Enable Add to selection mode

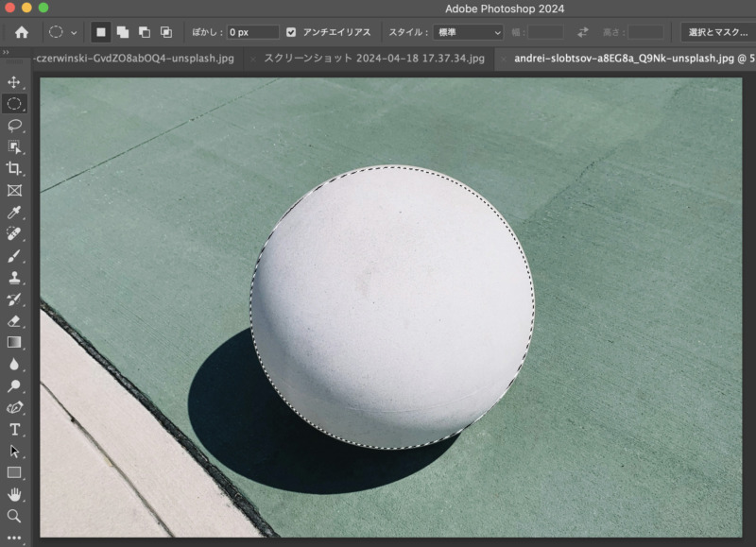(x=123, y=32)
